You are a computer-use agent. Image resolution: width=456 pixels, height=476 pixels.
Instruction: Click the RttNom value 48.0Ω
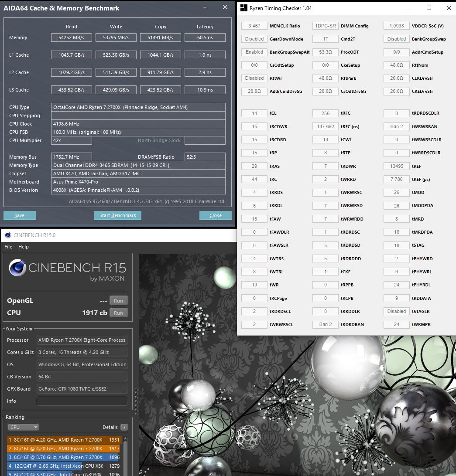point(397,65)
